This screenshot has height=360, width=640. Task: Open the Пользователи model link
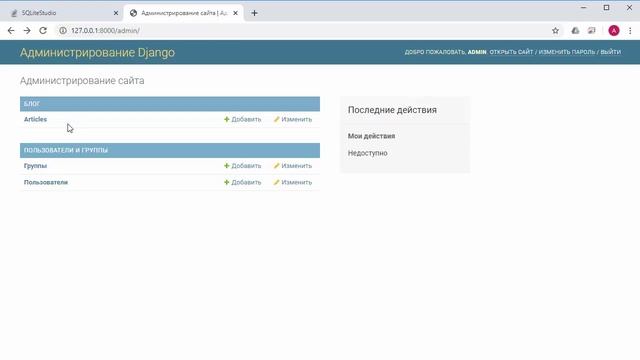46,182
